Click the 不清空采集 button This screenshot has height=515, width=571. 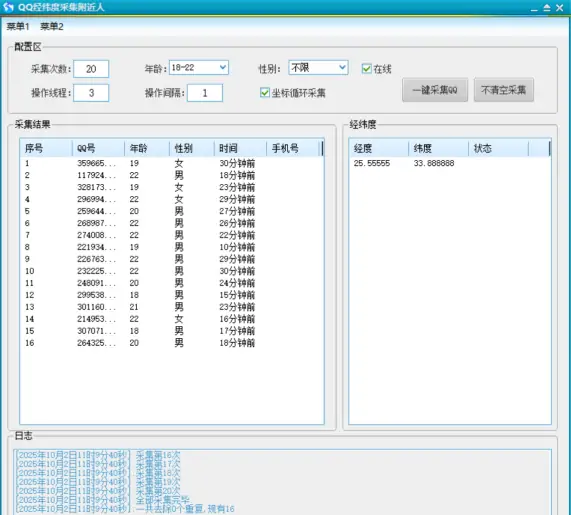(504, 90)
